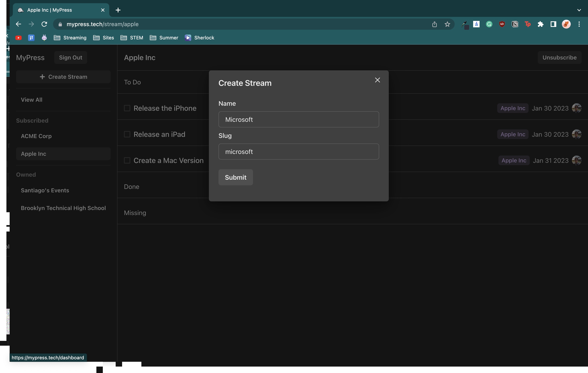Open Brooklyn Technical High School stream

point(63,208)
